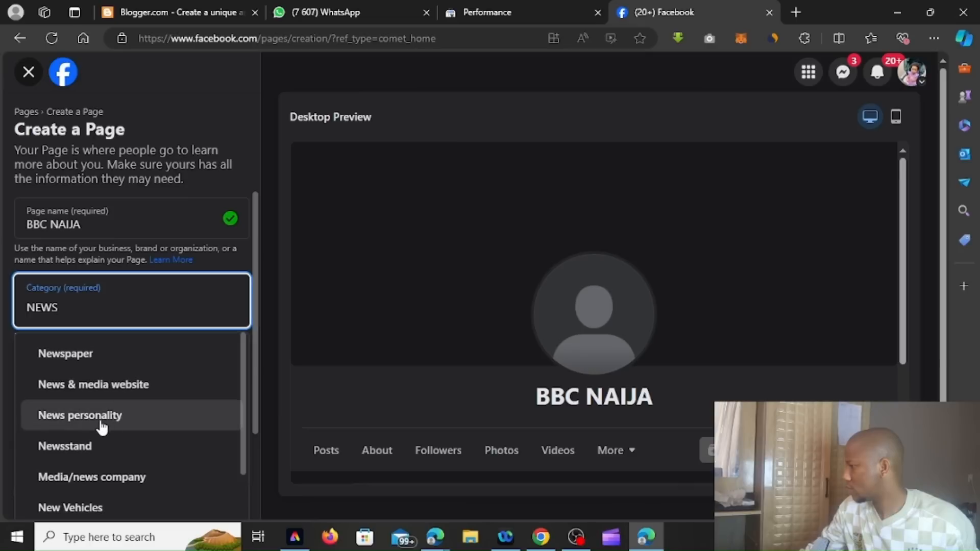Open About tab in page preview
Image resolution: width=980 pixels, height=551 pixels.
point(377,450)
